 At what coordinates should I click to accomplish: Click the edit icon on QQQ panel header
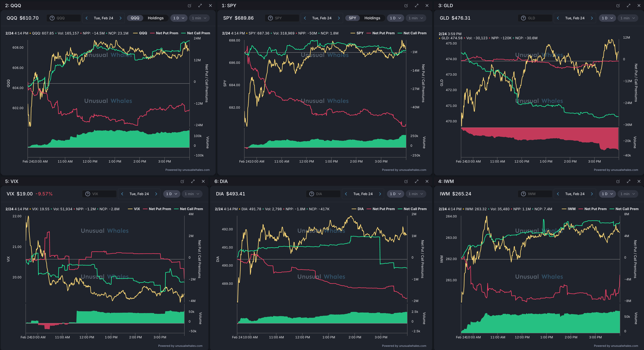[189, 5]
